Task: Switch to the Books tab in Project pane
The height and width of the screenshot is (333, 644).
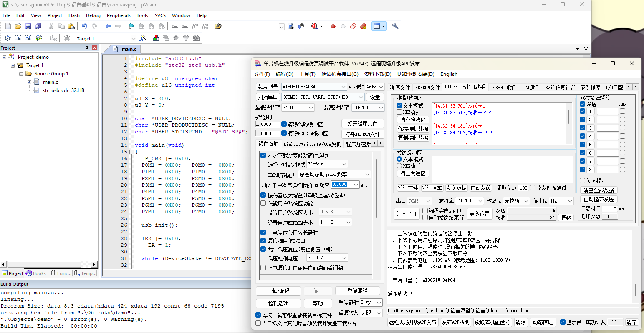Action: (36, 273)
